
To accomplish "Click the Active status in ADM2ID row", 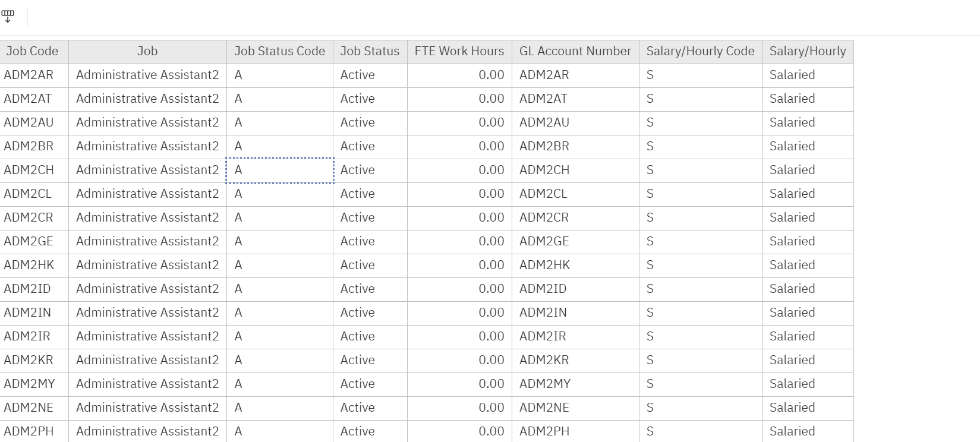I will click(x=370, y=289).
